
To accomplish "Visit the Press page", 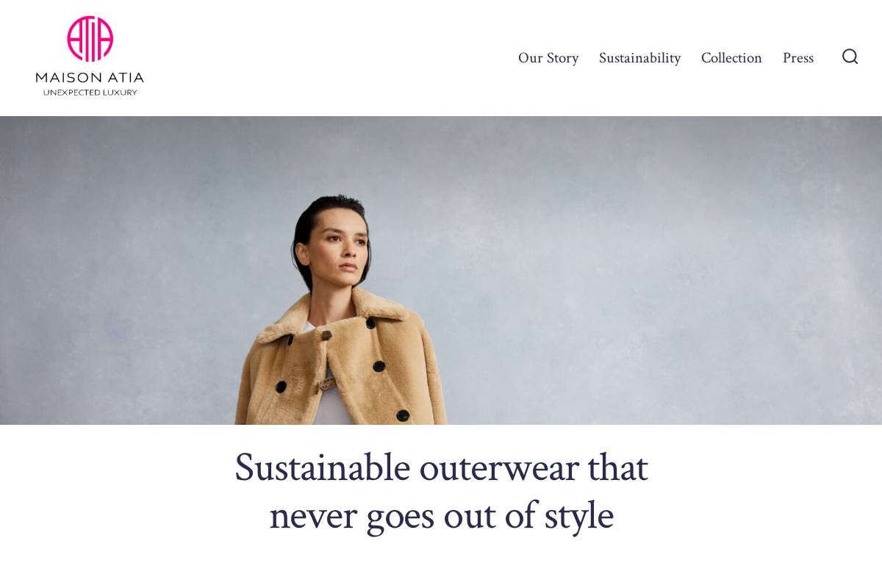I will 798,58.
